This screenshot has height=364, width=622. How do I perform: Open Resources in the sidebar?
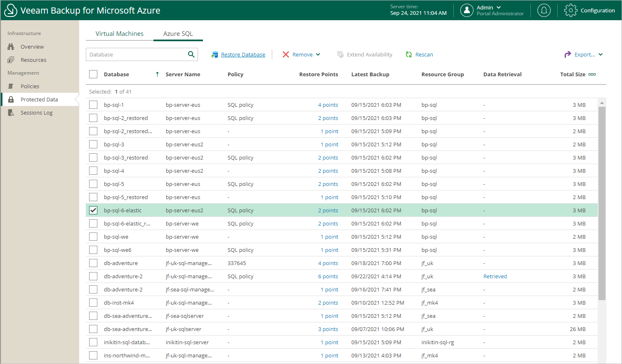point(33,60)
